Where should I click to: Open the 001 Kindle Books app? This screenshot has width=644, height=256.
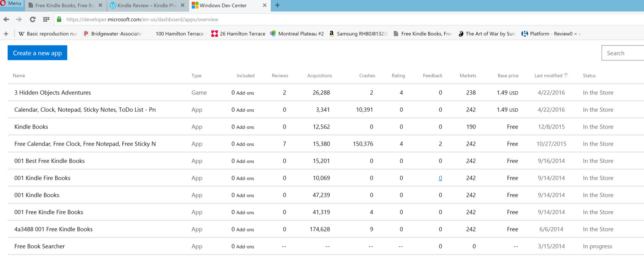(37, 195)
